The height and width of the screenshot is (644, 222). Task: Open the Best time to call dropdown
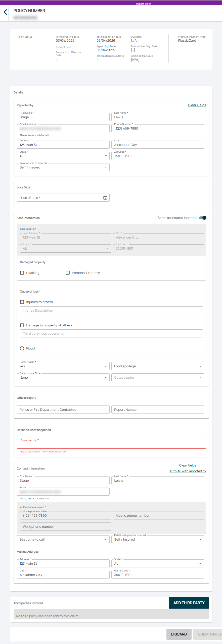63,540
